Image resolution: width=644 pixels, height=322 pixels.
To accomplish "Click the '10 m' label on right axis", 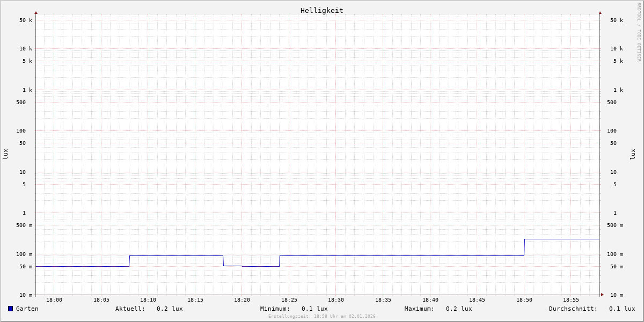I will 617,295.
